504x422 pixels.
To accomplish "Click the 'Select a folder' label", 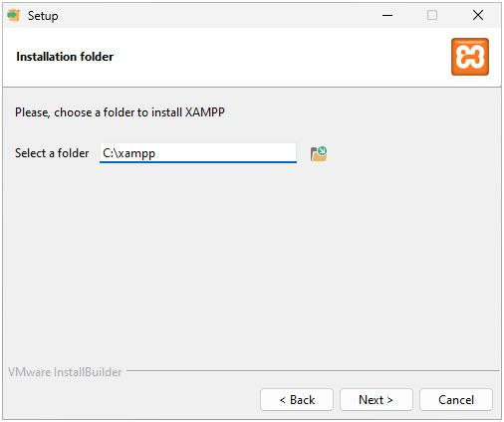I will (x=52, y=153).
